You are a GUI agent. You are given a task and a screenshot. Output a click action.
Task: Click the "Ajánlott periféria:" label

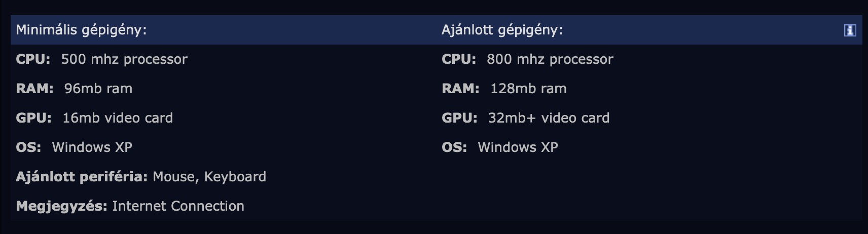click(82, 177)
